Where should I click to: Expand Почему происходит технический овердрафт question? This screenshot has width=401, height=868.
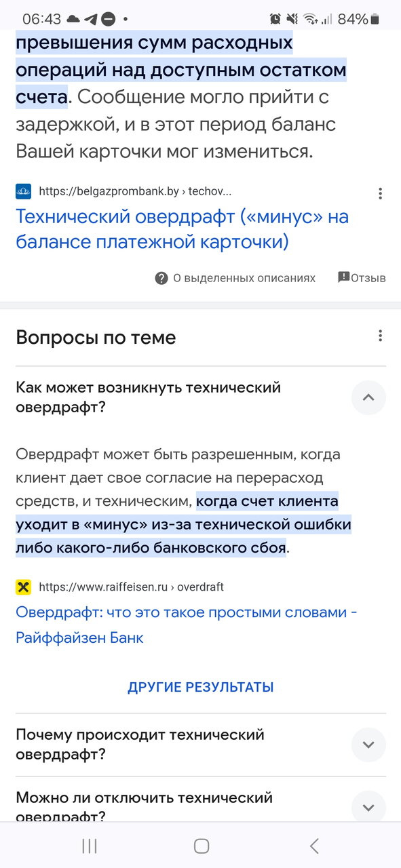pyautogui.click(x=368, y=745)
